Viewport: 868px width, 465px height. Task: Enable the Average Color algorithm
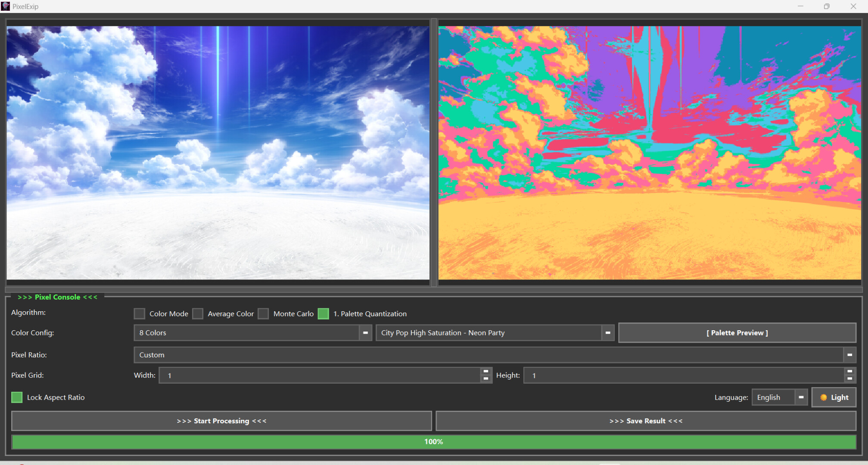(198, 313)
